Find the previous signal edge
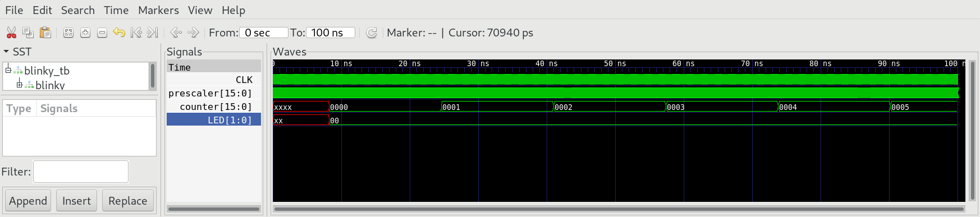Viewport: 980px width, 217px height. (x=176, y=33)
